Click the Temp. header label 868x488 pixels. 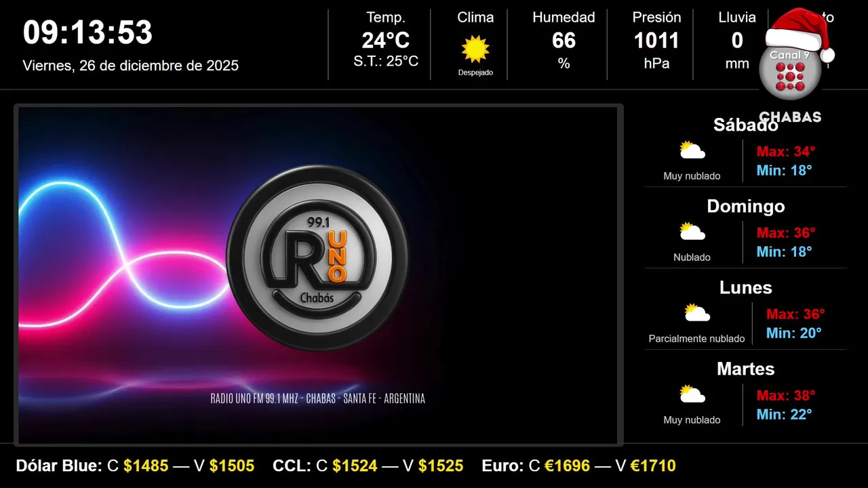tap(386, 18)
